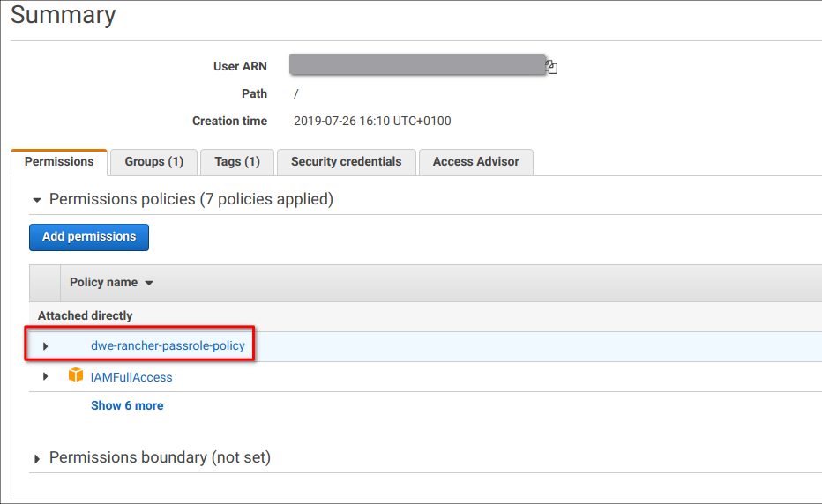Viewport: 822px width, 504px height.
Task: Go to the Access Advisor tab
Action: [x=476, y=162]
